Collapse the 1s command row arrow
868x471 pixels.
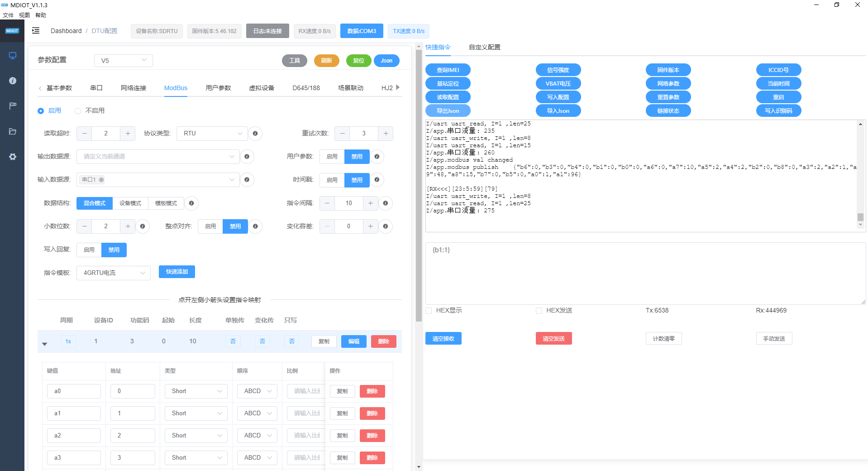click(x=44, y=344)
